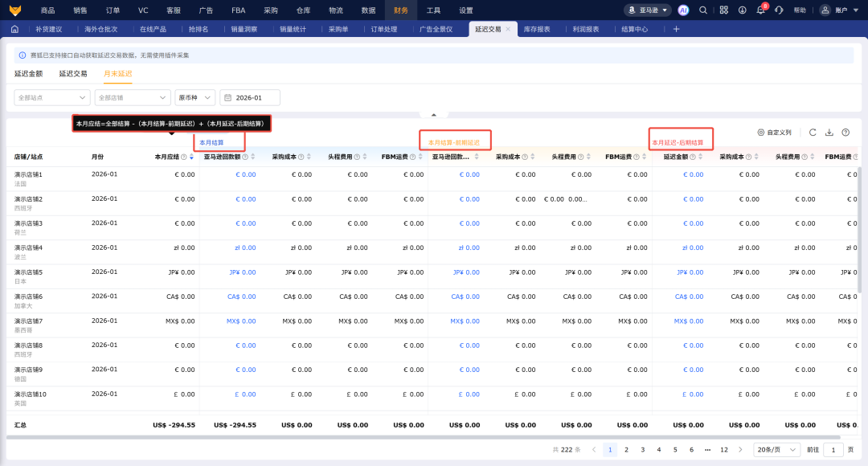Refresh the table with the reload icon

[x=813, y=133]
